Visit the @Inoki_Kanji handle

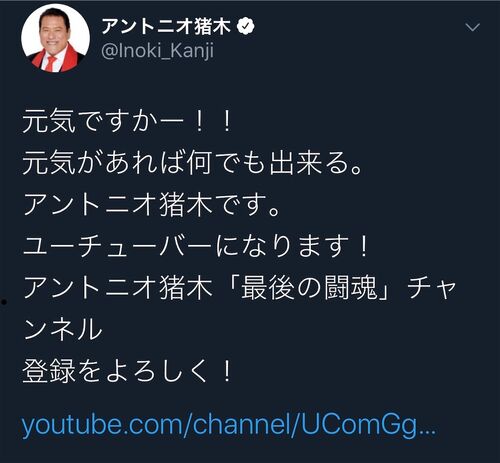click(157, 51)
